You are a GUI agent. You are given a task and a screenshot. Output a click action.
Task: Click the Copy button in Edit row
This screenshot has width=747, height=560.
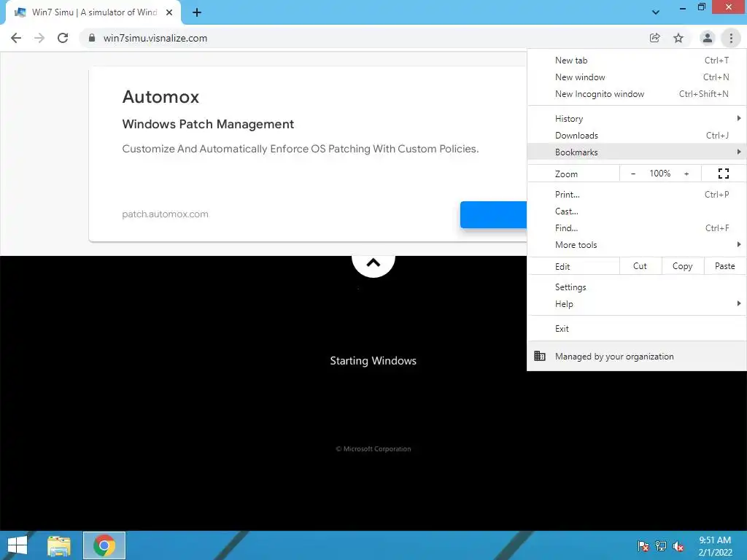[683, 266]
